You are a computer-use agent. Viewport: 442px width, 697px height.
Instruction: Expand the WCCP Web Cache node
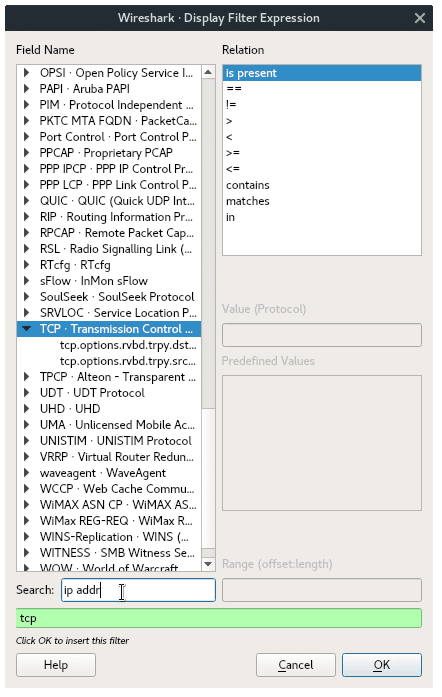click(26, 489)
